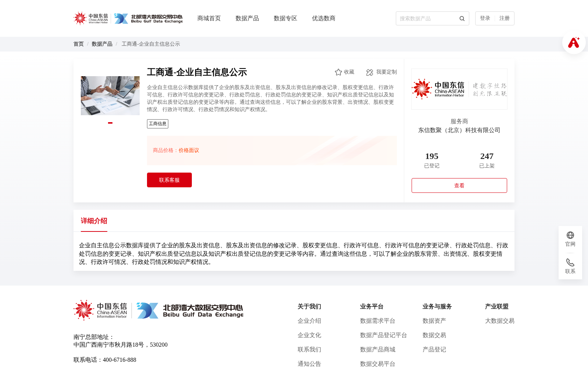Click the footer phone number 400-6716-888

click(119, 360)
